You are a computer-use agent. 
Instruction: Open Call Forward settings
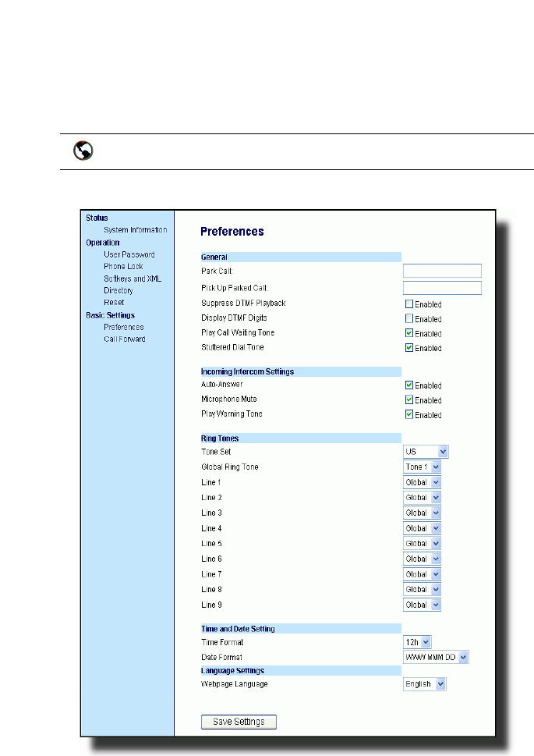tap(125, 339)
